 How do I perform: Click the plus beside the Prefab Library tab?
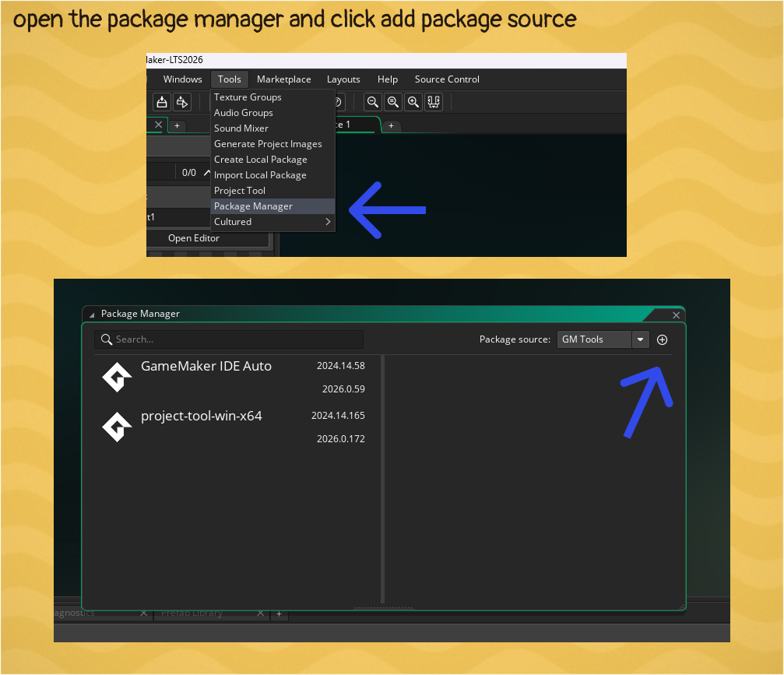279,613
